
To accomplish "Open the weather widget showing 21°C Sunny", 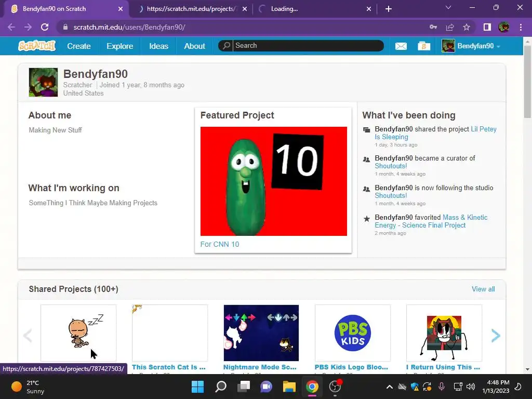I will (28, 387).
